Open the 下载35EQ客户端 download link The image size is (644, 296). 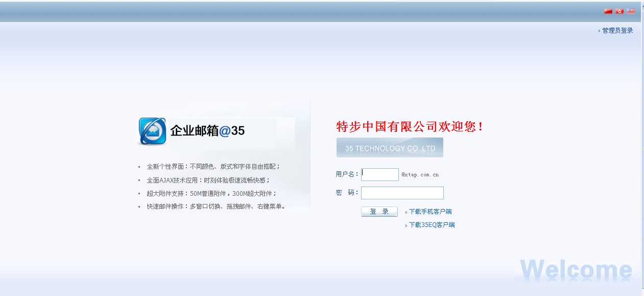432,225
